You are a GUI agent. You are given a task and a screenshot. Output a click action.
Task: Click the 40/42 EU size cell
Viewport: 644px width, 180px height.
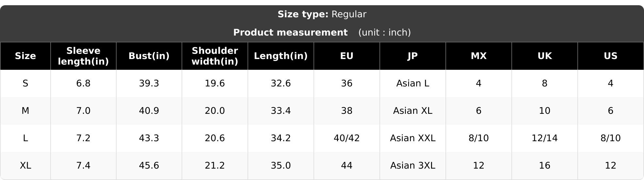click(x=347, y=138)
